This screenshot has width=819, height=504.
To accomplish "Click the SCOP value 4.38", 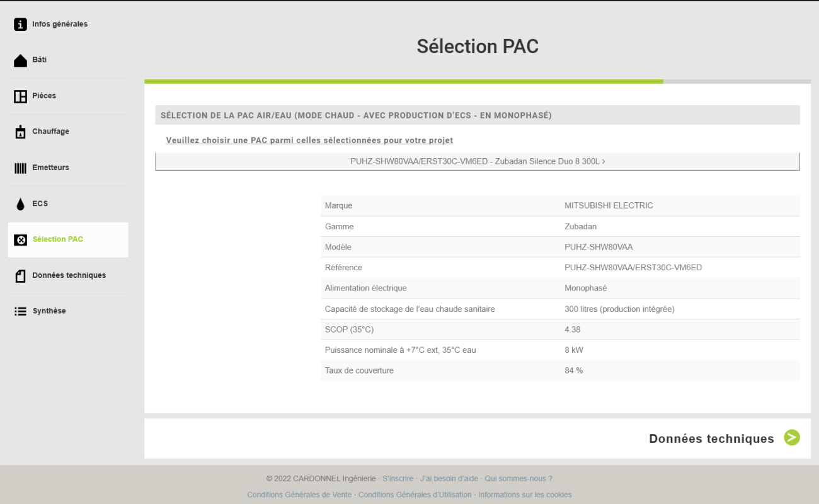I will (x=573, y=329).
